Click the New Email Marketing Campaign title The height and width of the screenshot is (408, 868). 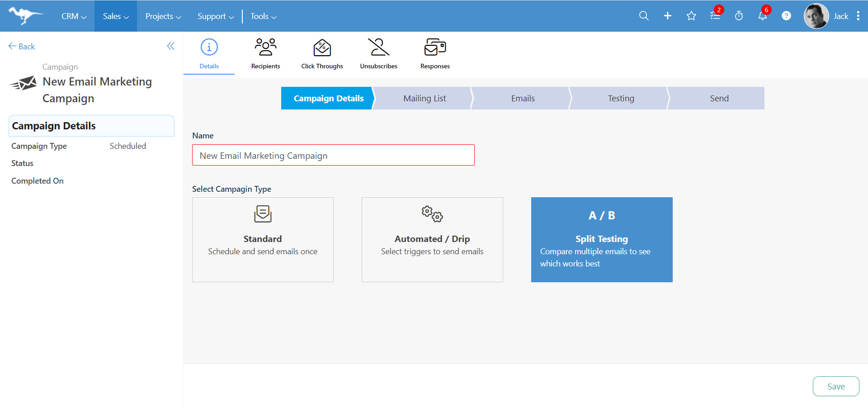[x=97, y=90]
